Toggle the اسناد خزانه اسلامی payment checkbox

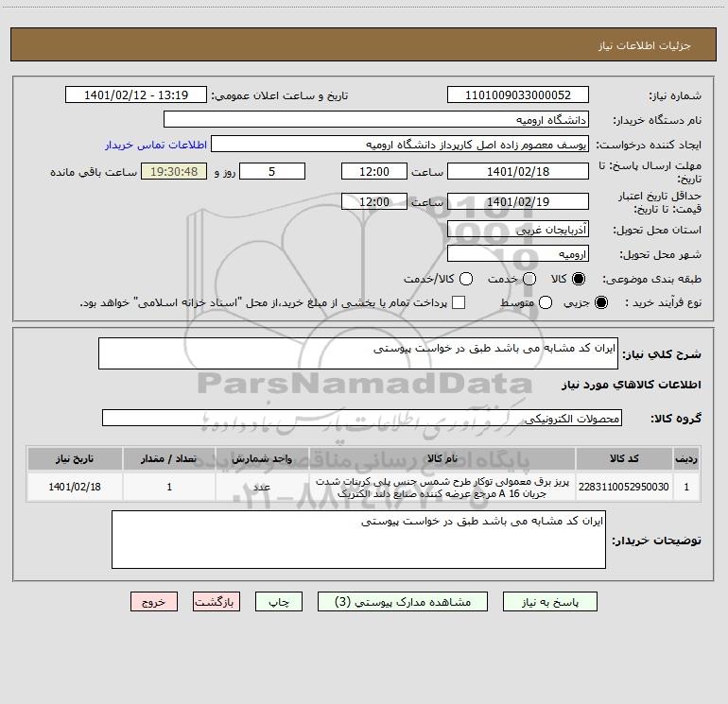tap(459, 302)
